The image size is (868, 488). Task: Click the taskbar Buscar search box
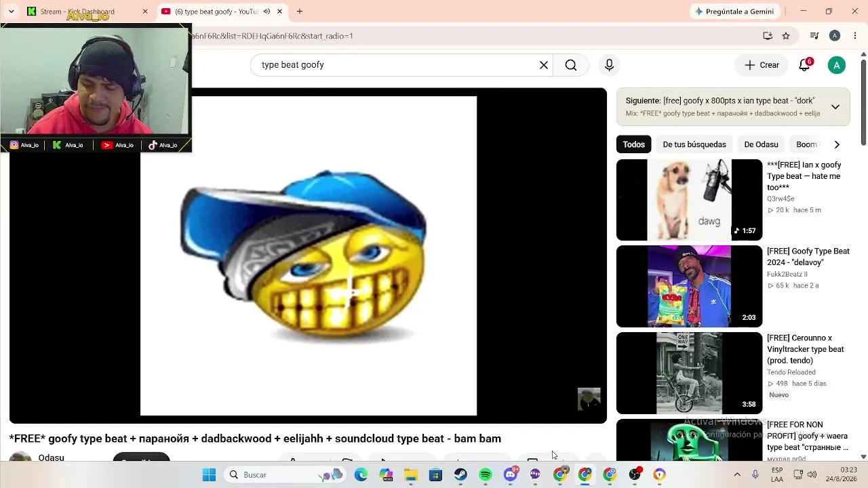click(283, 475)
